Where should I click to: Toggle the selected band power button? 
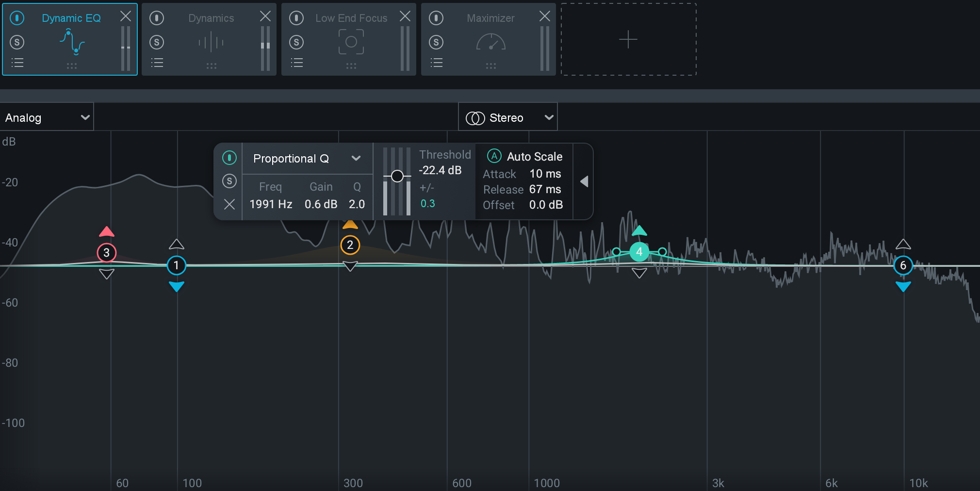(x=229, y=158)
